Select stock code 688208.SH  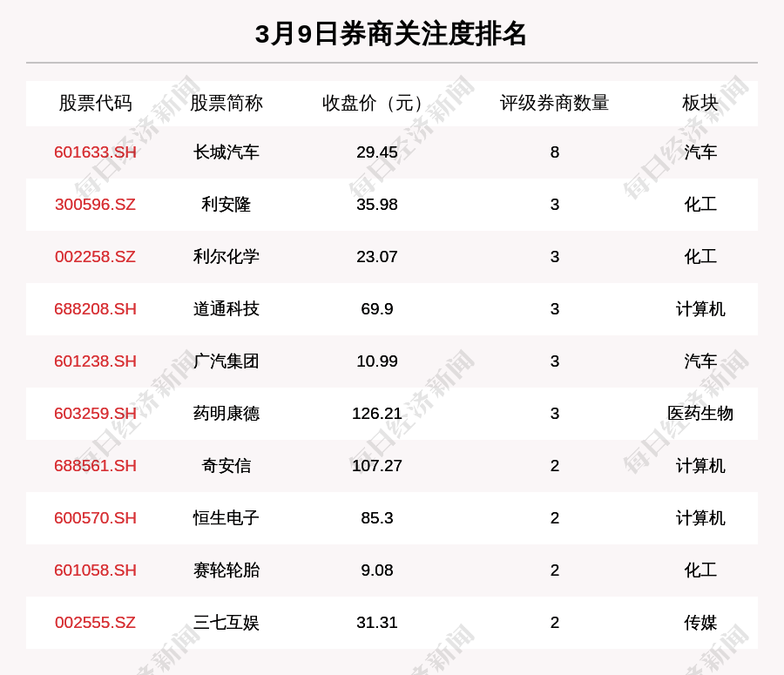click(96, 309)
